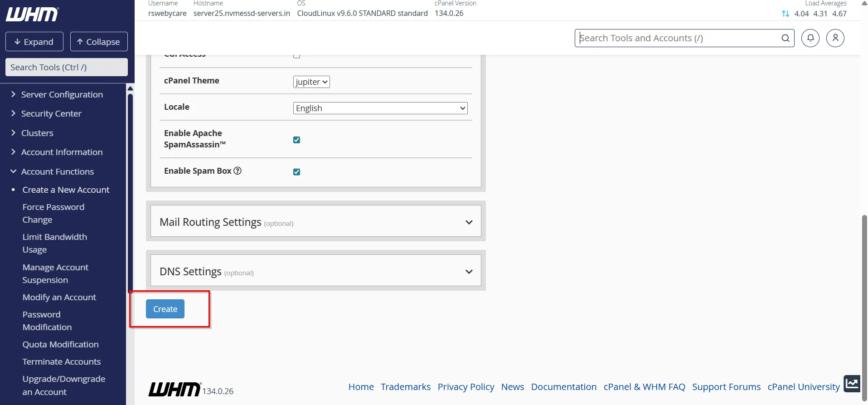Click the search magnifier icon
The image size is (868, 405).
click(x=786, y=38)
